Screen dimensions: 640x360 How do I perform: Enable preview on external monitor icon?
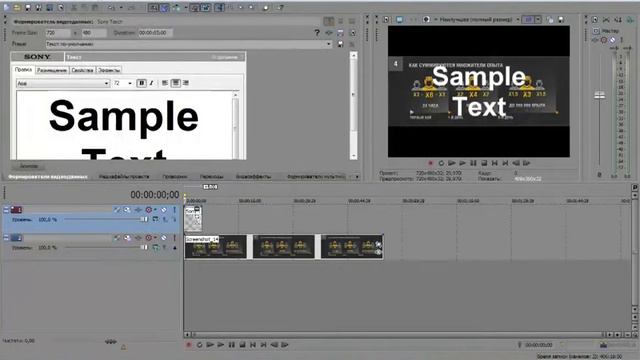(x=400, y=20)
